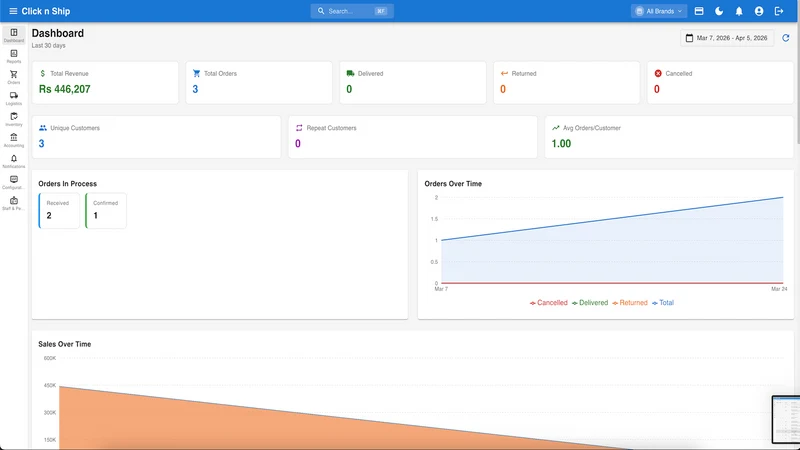Click the Click n Ship logo text

coord(46,11)
